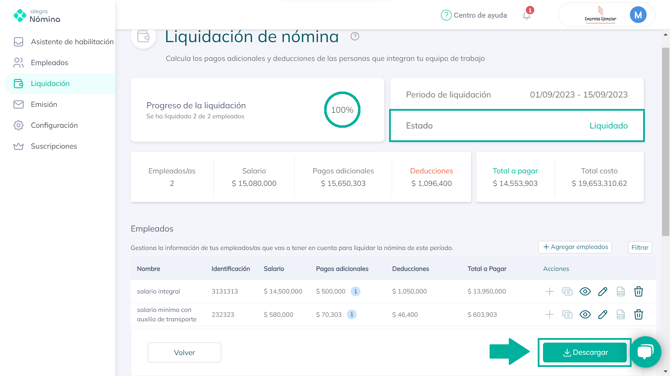Click identification number 232323

(223, 314)
